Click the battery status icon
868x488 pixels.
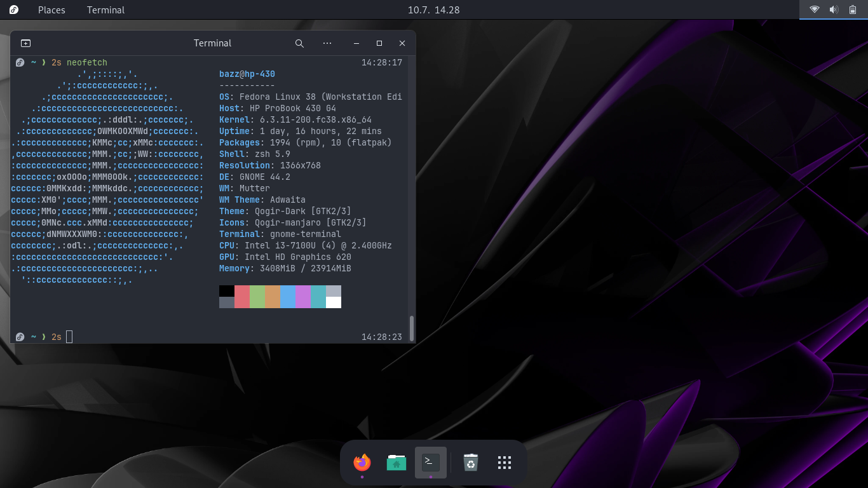[853, 10]
